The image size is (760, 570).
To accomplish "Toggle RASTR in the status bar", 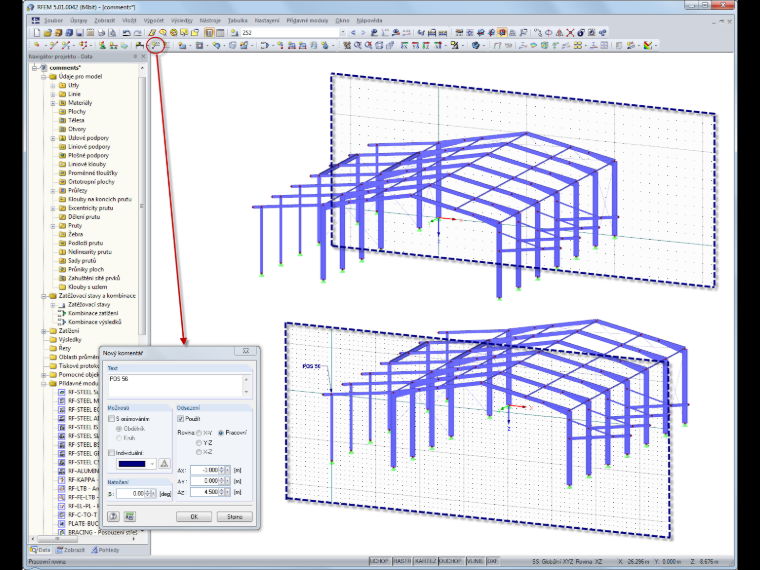I will click(x=402, y=561).
